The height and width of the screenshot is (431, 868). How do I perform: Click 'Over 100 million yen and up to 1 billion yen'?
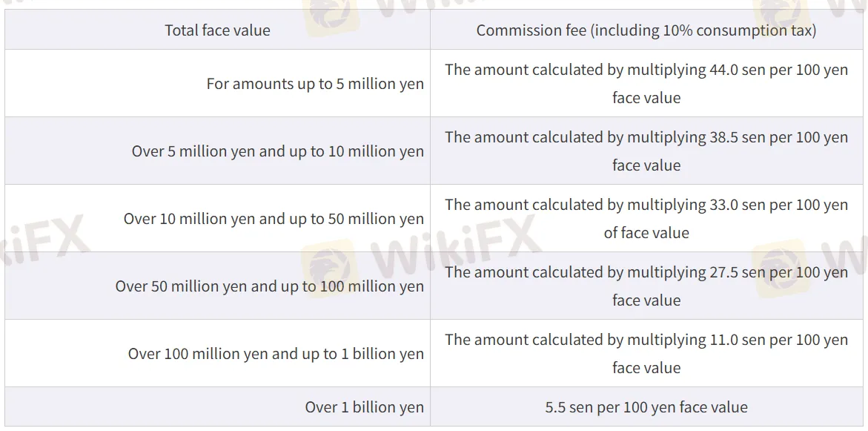[217, 353]
